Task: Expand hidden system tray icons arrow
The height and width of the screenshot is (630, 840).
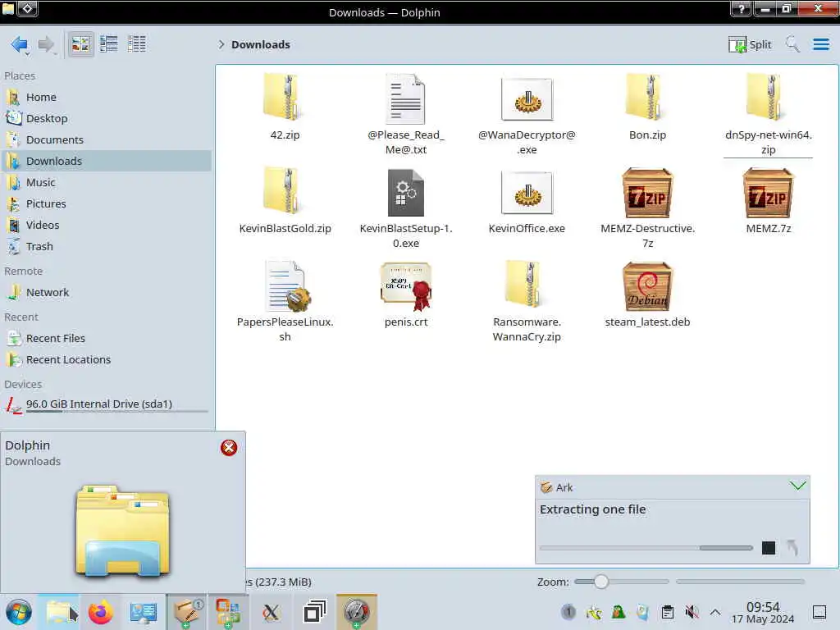Action: point(715,612)
